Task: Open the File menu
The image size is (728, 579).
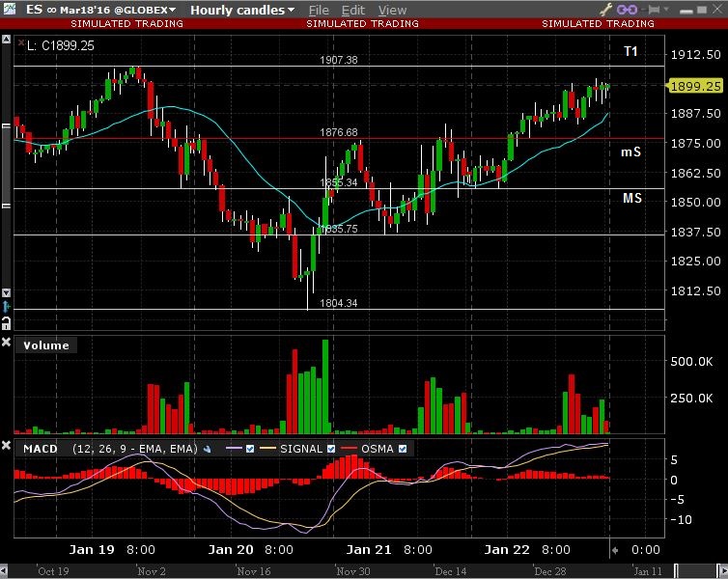Action: [x=319, y=10]
